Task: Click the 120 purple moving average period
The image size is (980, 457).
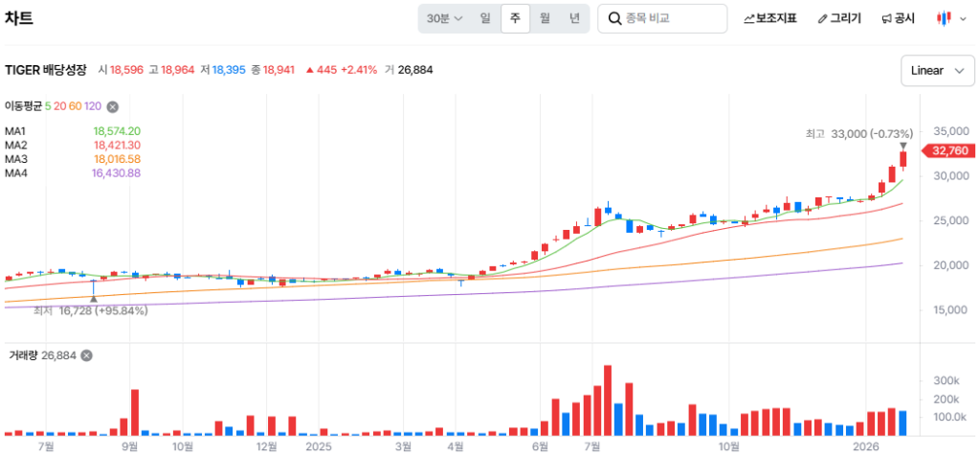Action: point(93,106)
